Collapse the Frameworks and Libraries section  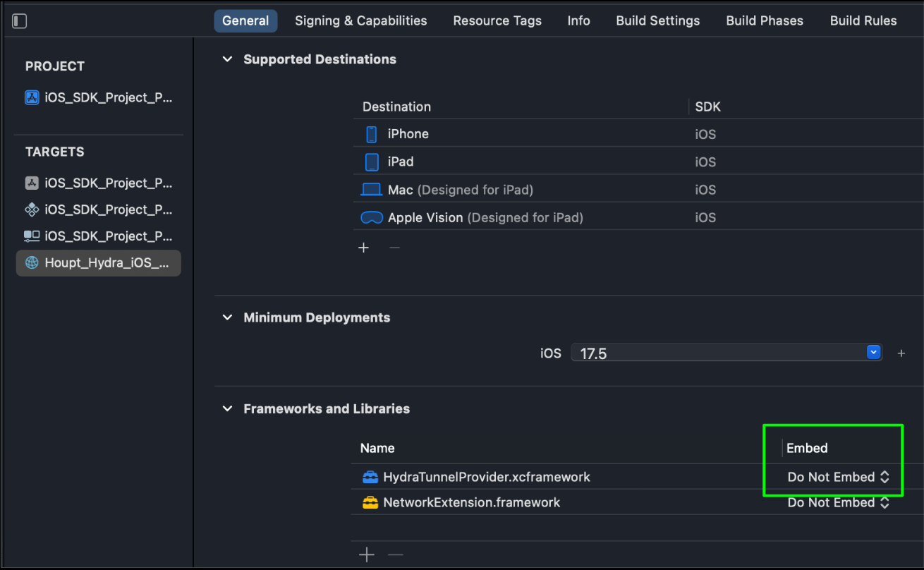[227, 408]
